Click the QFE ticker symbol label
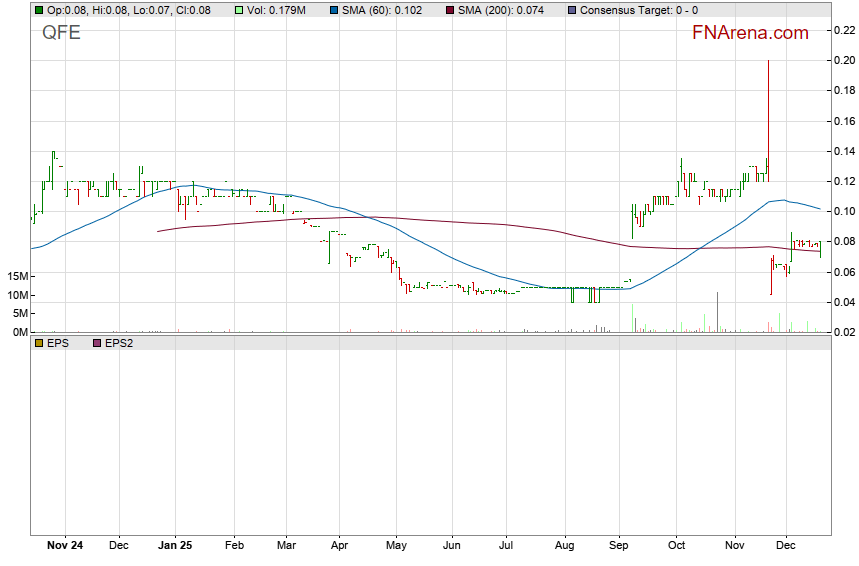 click(61, 33)
